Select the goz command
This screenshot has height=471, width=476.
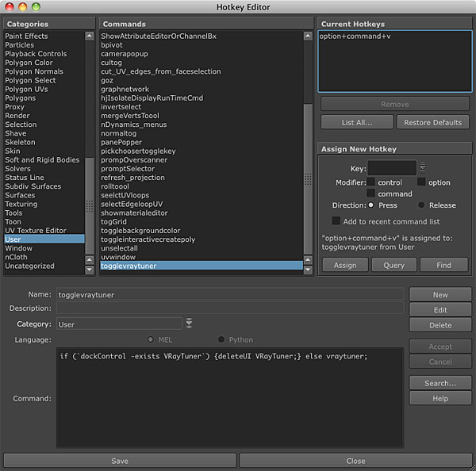pyautogui.click(x=202, y=80)
